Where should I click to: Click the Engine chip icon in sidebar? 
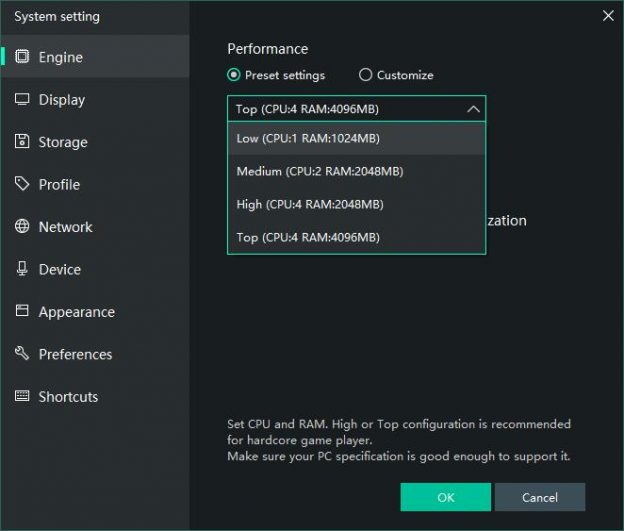click(22, 57)
